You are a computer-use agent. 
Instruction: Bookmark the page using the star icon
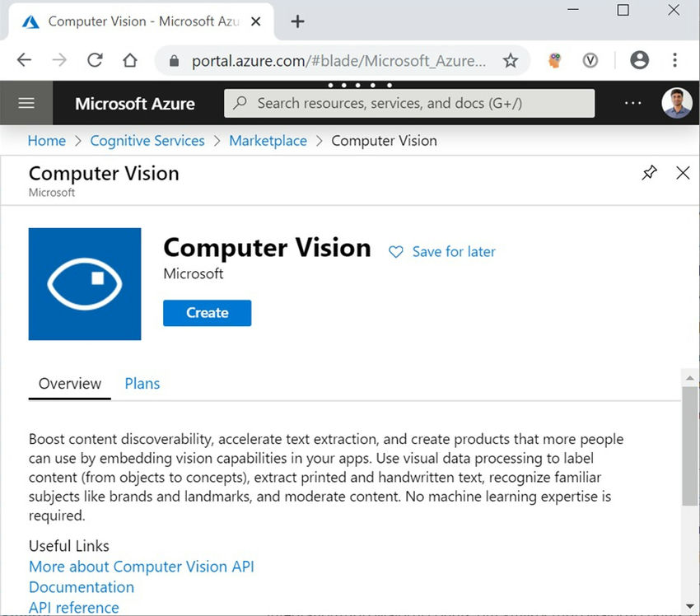point(511,60)
